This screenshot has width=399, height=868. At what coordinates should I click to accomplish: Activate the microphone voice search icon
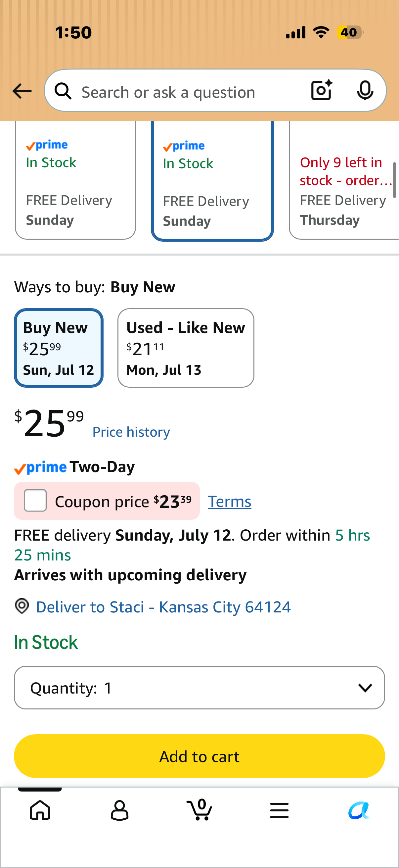pos(365,91)
